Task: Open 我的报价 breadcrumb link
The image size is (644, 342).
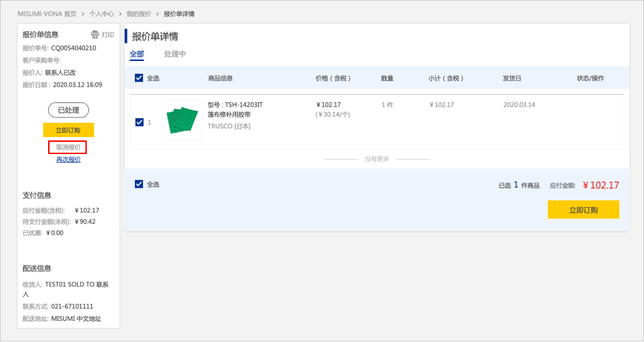Action: point(139,14)
